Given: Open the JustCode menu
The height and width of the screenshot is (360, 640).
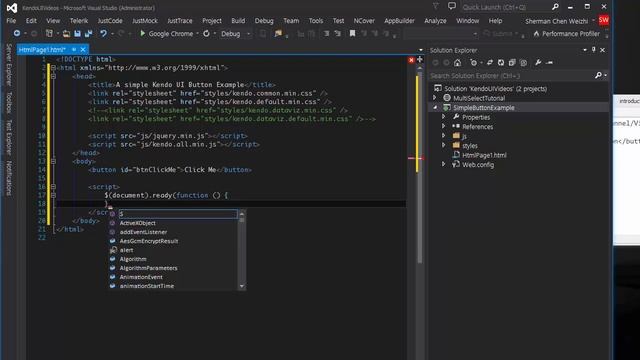Looking at the screenshot, I should (x=110, y=20).
